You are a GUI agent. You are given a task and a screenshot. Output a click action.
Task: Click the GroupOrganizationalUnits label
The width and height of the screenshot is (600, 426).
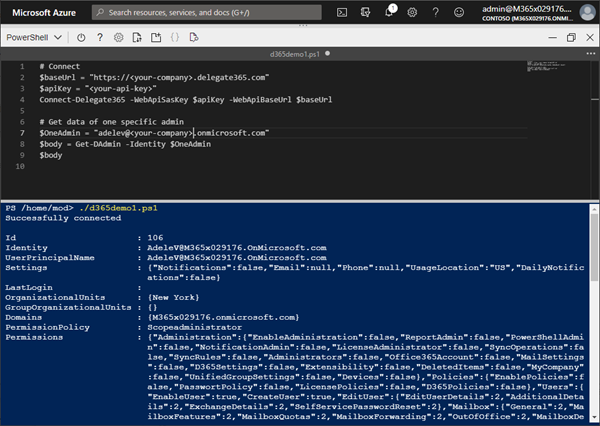pyautogui.click(x=68, y=307)
